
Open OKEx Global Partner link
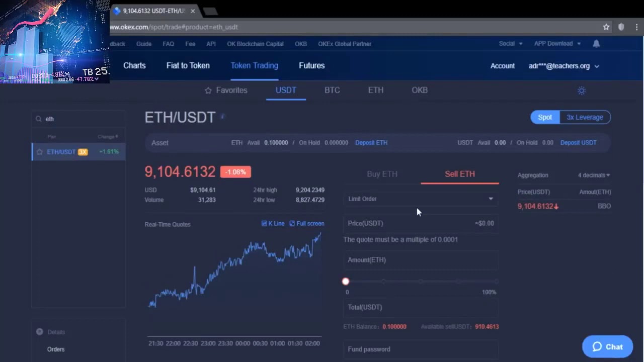[345, 44]
